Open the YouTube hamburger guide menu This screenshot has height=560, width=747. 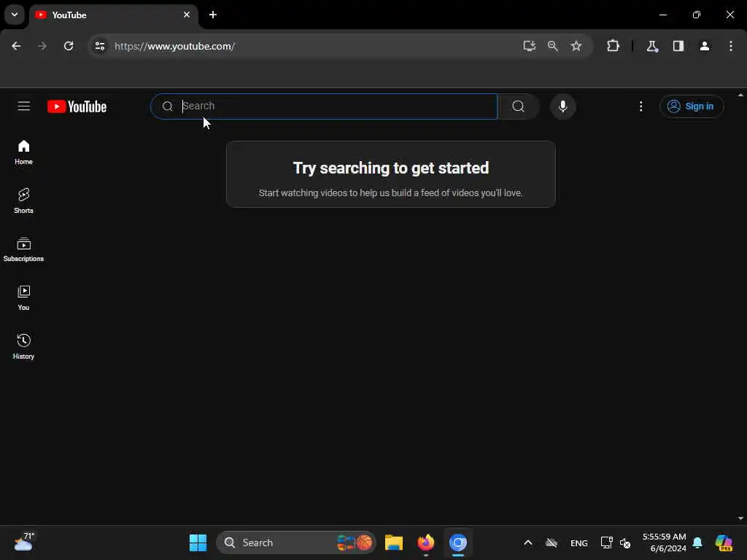pyautogui.click(x=24, y=106)
